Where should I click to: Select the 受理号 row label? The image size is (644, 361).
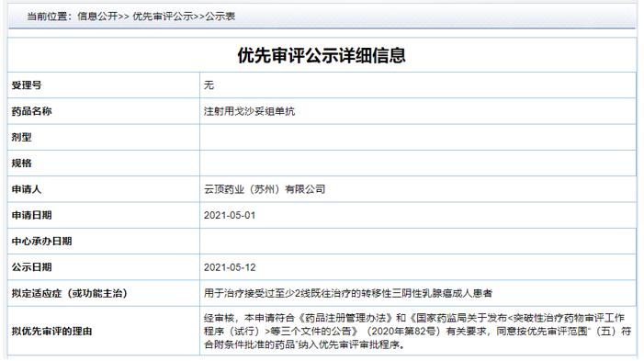pyautogui.click(x=27, y=85)
